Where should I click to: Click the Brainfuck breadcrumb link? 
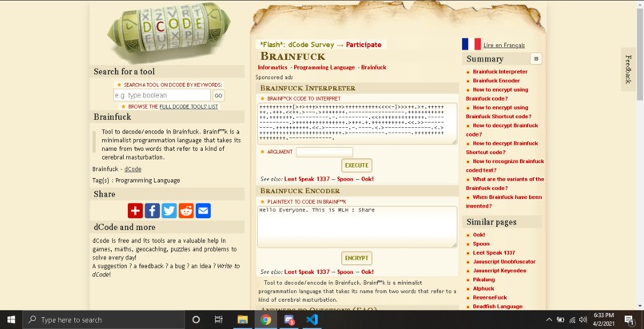coord(374,67)
